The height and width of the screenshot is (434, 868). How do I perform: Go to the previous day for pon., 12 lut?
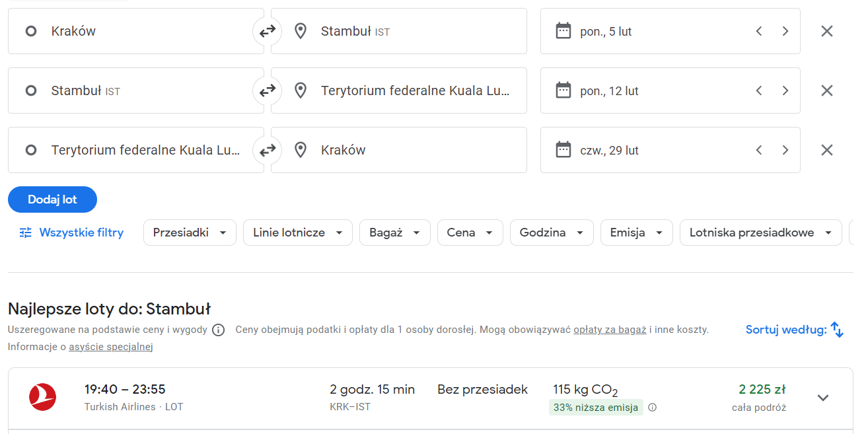[759, 90]
